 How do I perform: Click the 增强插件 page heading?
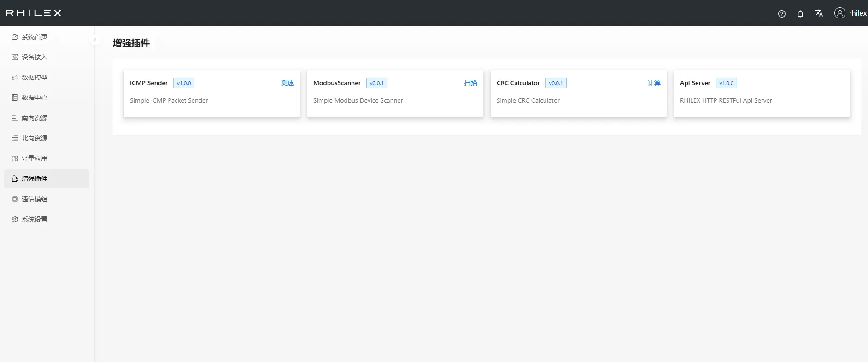pos(131,43)
